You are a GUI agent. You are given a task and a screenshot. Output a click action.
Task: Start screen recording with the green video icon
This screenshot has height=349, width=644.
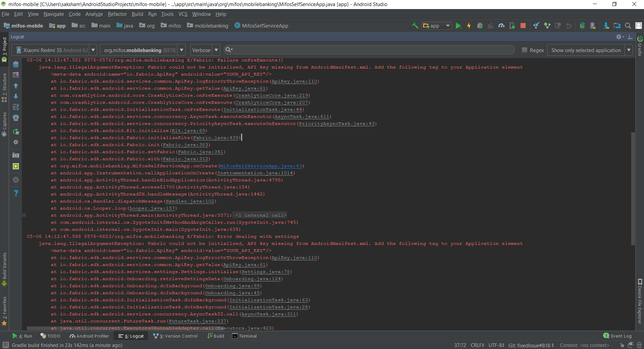pyautogui.click(x=15, y=166)
